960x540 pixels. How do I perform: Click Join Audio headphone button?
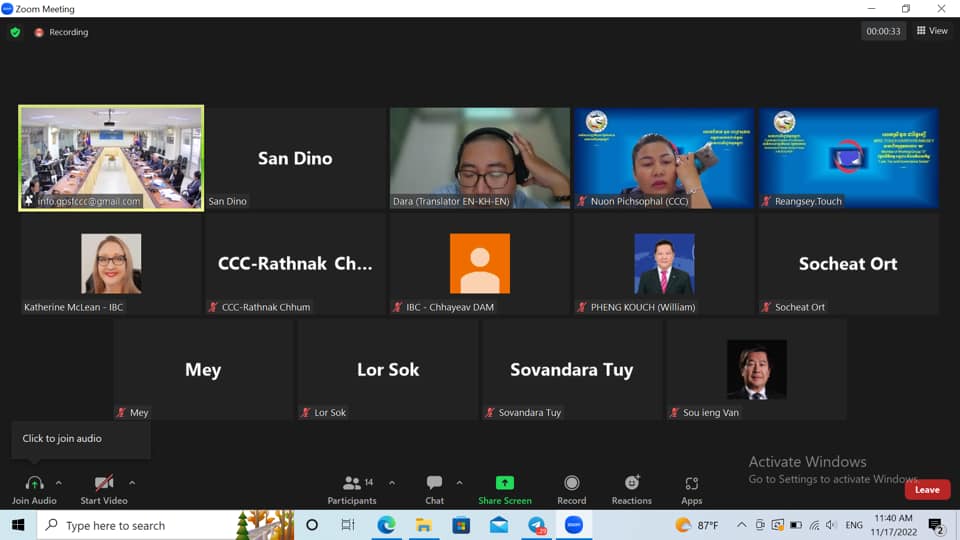click(x=34, y=483)
